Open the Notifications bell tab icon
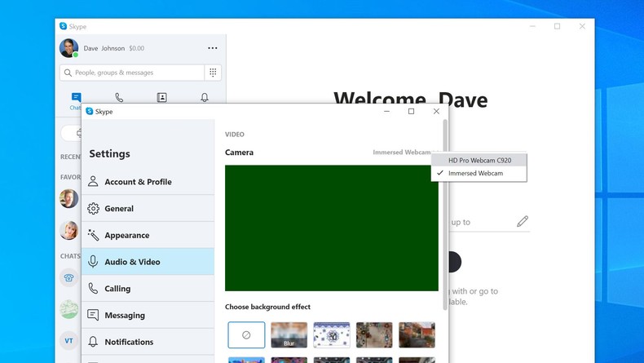 pyautogui.click(x=205, y=98)
